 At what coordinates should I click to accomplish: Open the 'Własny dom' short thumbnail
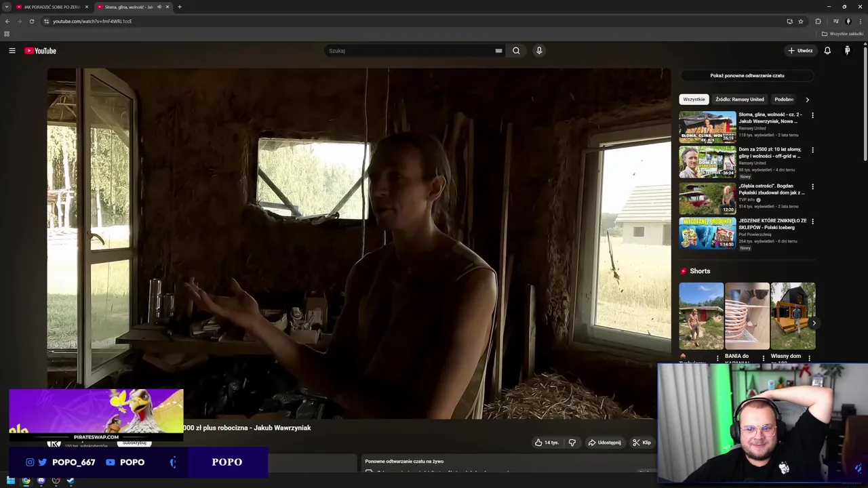[793, 316]
